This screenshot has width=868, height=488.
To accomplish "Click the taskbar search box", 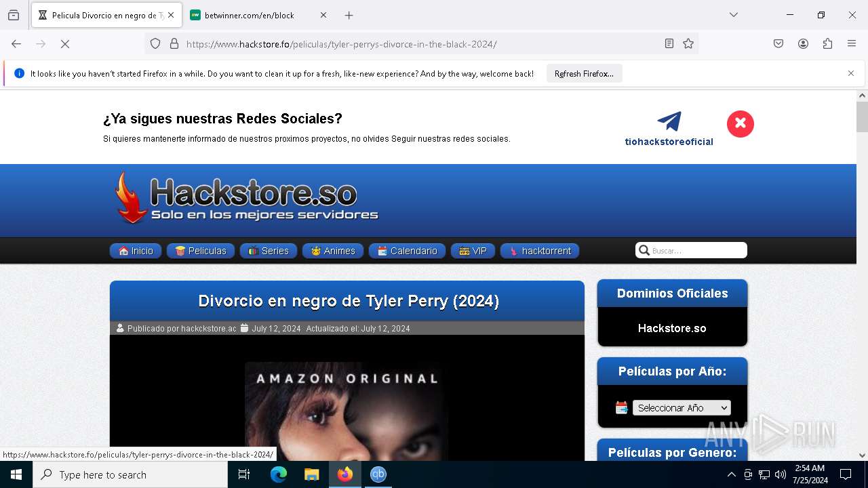I will click(x=130, y=474).
